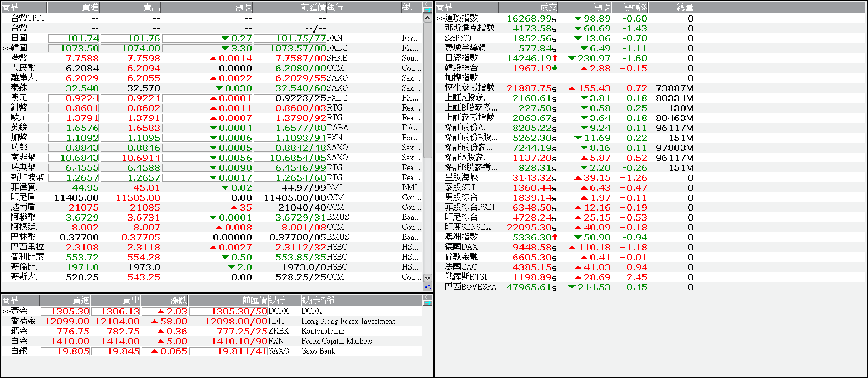Click the 漲幅% column header in the index panel
Viewport: 868px width, 378px height.
(630, 7)
